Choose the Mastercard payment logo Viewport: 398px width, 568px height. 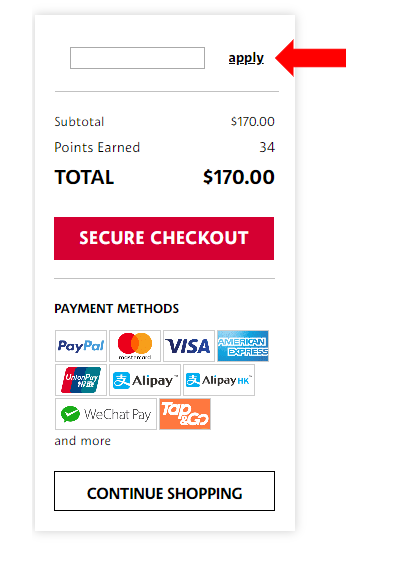click(135, 346)
